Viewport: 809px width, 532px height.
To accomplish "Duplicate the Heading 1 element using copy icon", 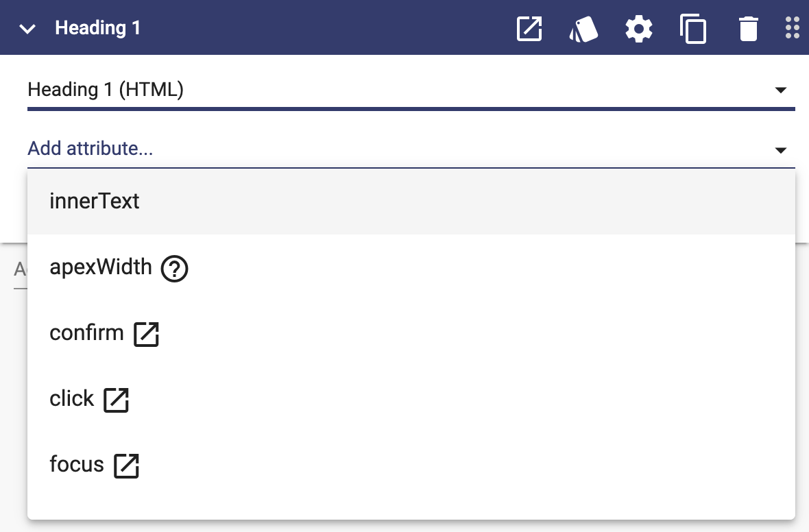I will [693, 29].
